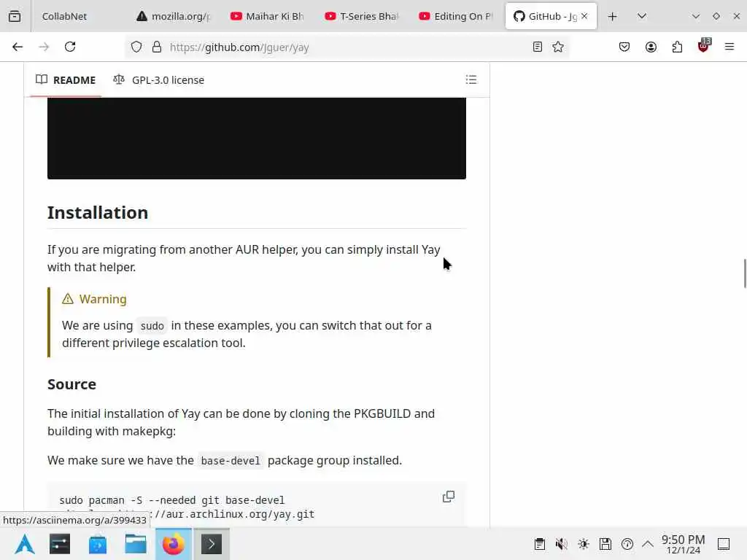Image resolution: width=747 pixels, height=560 pixels.
Task: Switch to Firefox taskbar entry
Action: click(174, 544)
